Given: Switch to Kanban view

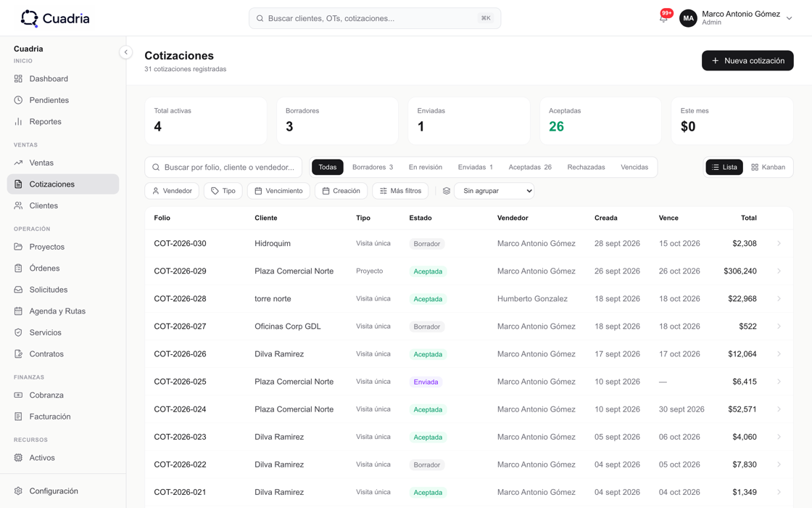Looking at the screenshot, I should pyautogui.click(x=768, y=167).
